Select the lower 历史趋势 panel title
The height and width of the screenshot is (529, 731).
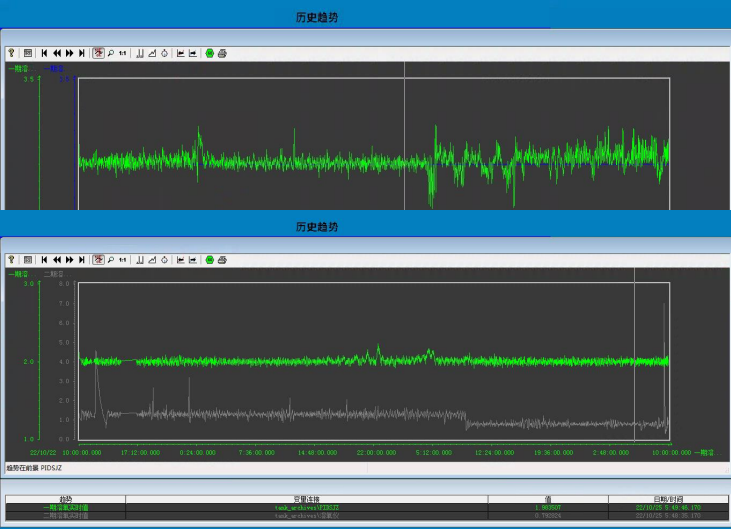317,227
